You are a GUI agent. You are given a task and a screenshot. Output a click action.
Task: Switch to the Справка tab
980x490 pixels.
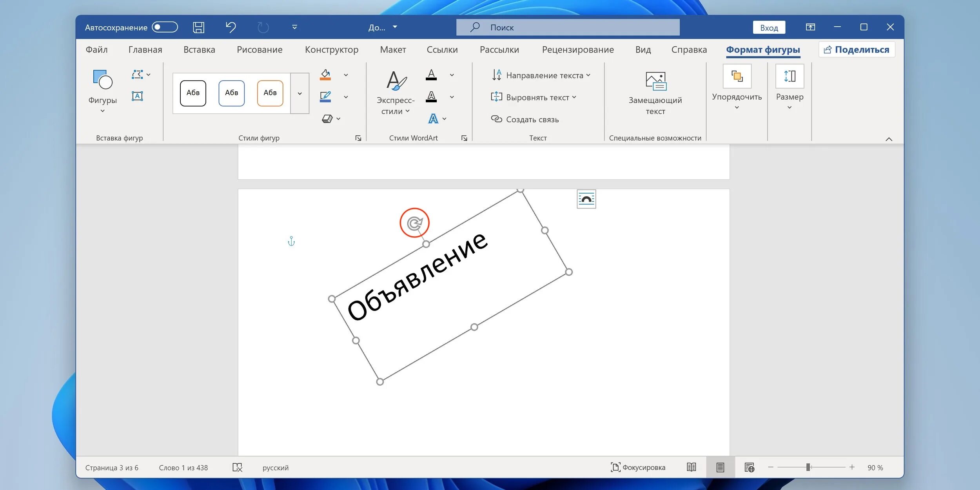(x=689, y=49)
